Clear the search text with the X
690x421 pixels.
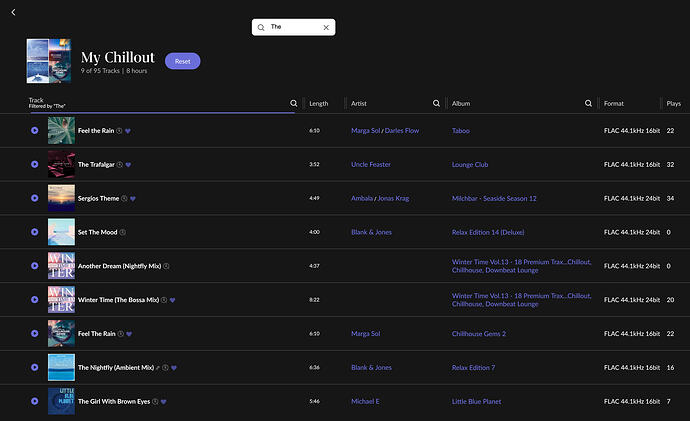pyautogui.click(x=326, y=28)
